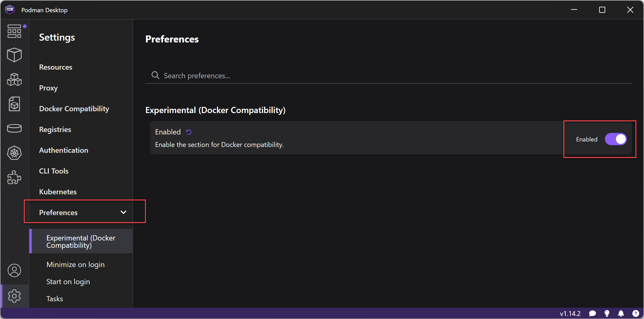Click 'Enable the section for Docker compatibility.' description
644x319 pixels.
pos(219,145)
